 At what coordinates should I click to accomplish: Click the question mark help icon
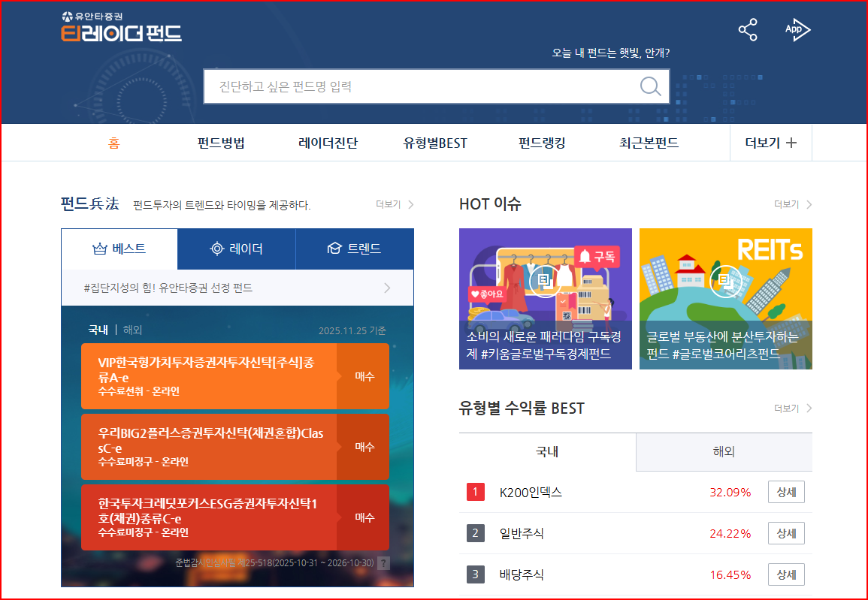tap(383, 563)
